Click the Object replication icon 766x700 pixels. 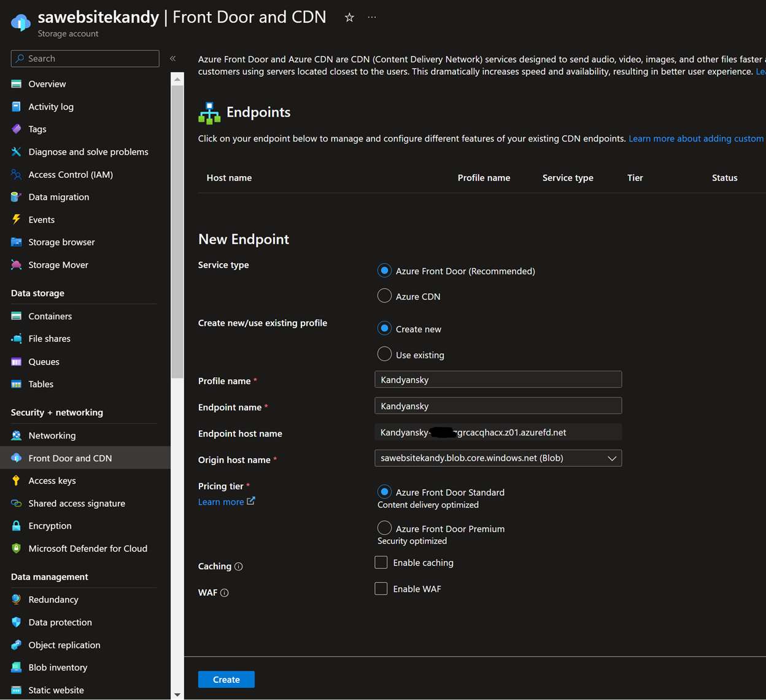[x=17, y=645]
